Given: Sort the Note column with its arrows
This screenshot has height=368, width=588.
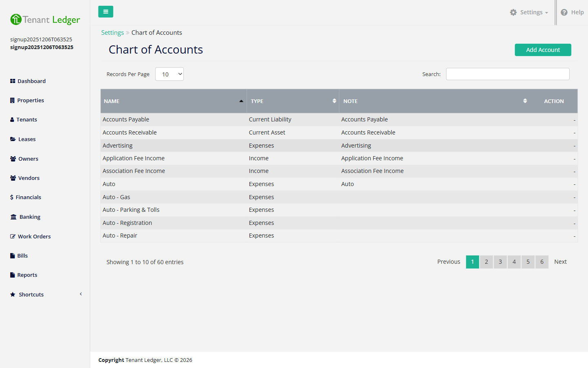Looking at the screenshot, I should (x=525, y=101).
